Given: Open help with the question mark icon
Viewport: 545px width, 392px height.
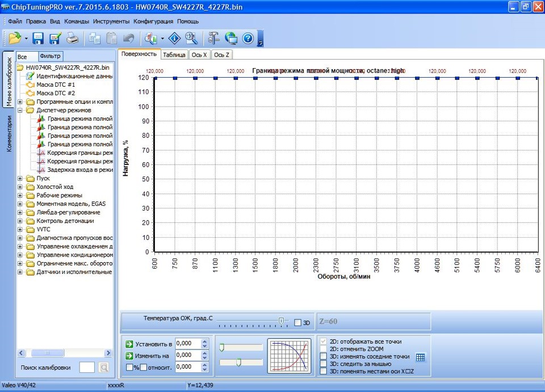Looking at the screenshot, I should 248,38.
